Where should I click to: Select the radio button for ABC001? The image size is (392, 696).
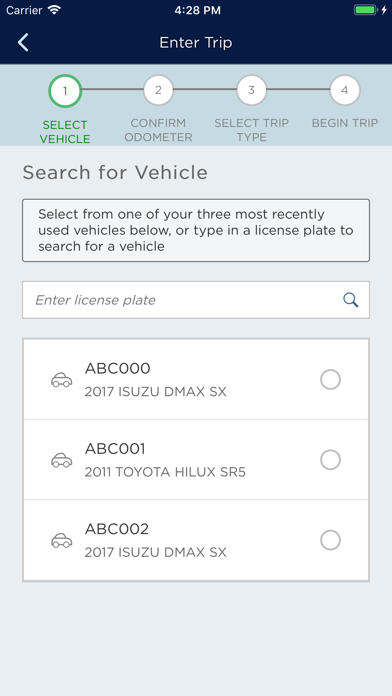tap(330, 460)
